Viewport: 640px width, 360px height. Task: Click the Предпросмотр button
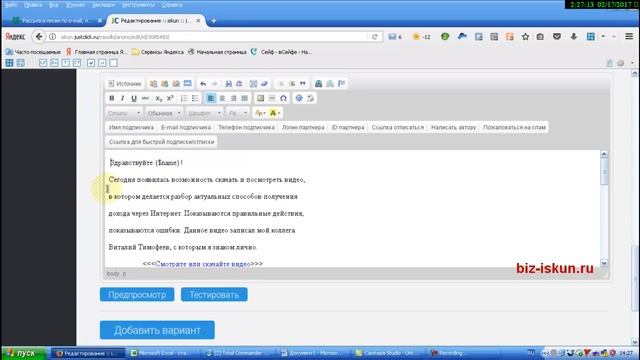tap(137, 295)
